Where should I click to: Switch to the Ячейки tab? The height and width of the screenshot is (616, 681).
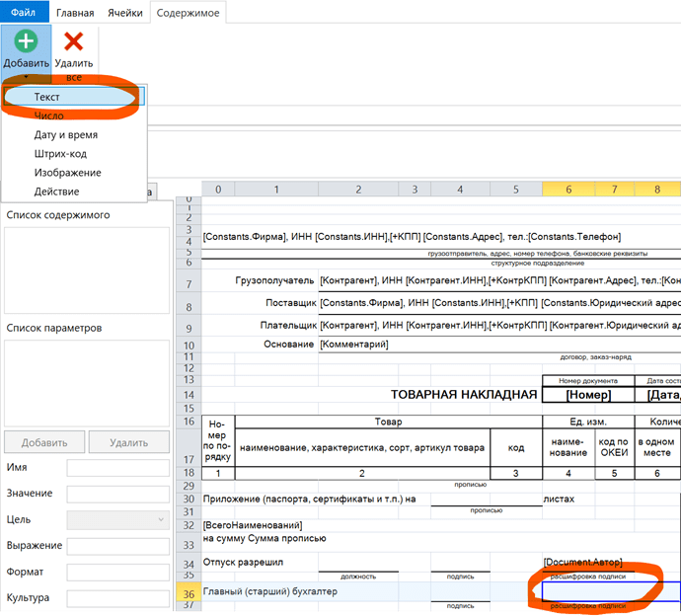click(x=125, y=13)
